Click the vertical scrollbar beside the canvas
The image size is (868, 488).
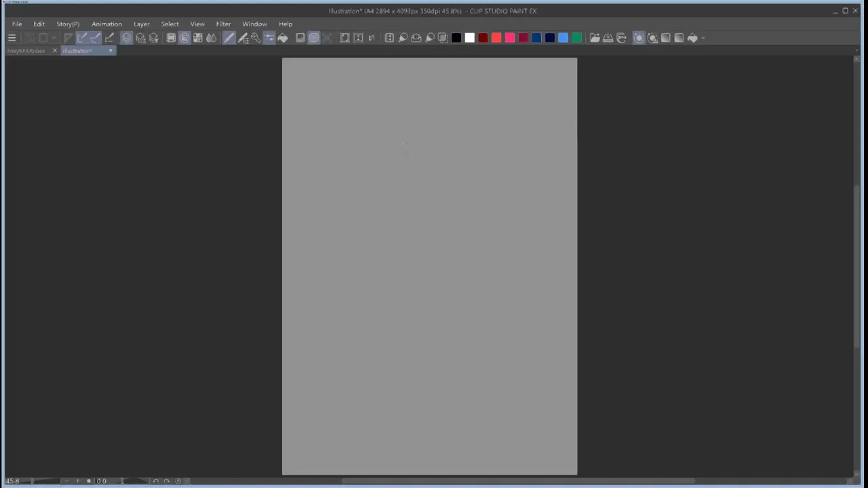856,268
